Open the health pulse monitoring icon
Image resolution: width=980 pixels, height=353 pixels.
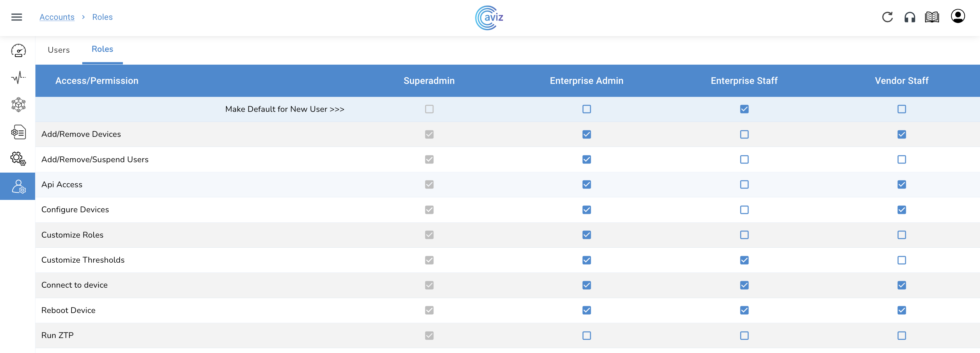point(18,77)
